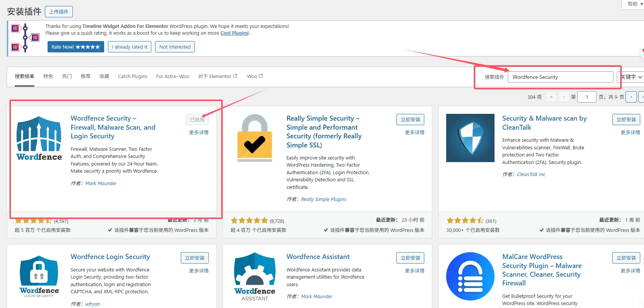Screen dimensions: 644x308
Task: Open 更多详情 for Wordfence Login Security
Action: click(x=199, y=271)
